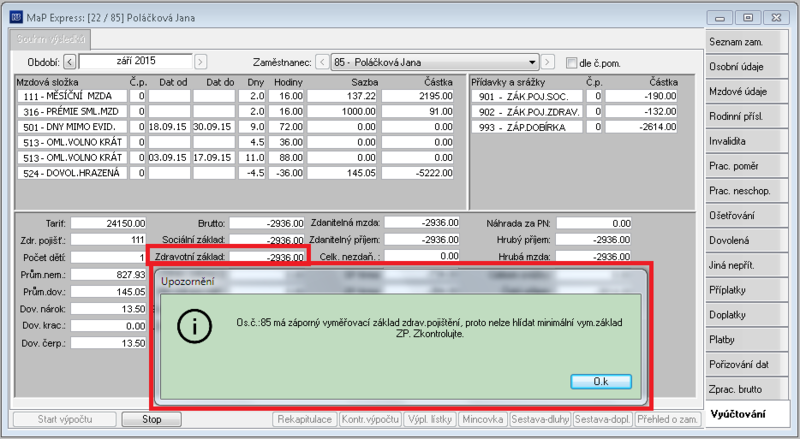This screenshot has height=439, width=800.
Task: Select the Prac. neschop. side tab
Action: pos(743,191)
